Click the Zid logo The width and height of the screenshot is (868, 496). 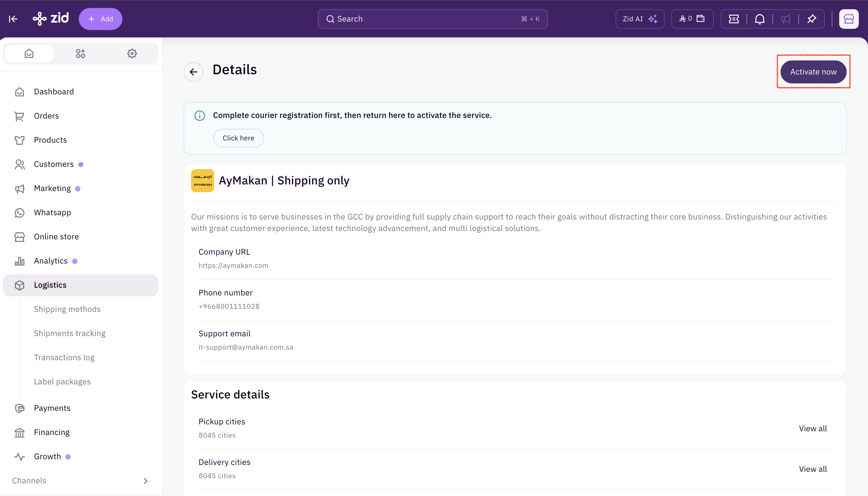(x=51, y=19)
